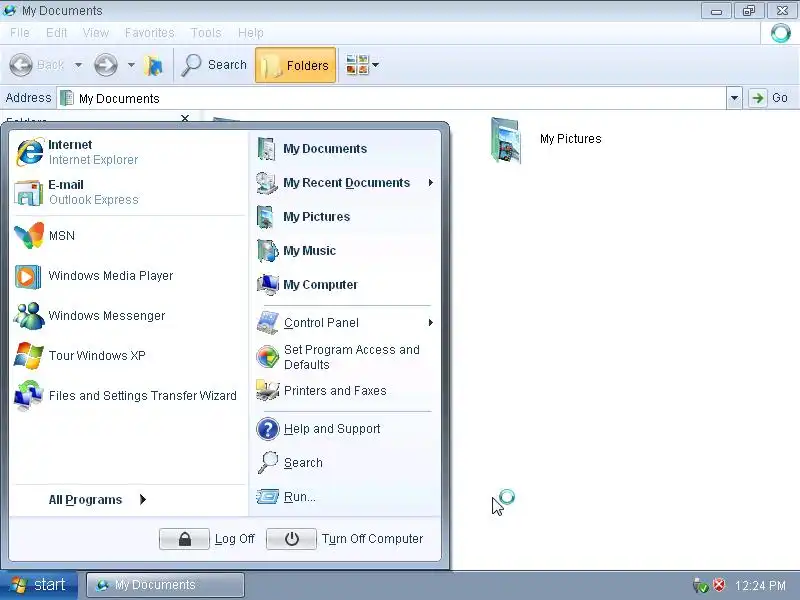Open MSN butterfly icon
The height and width of the screenshot is (600, 800).
[29, 235]
